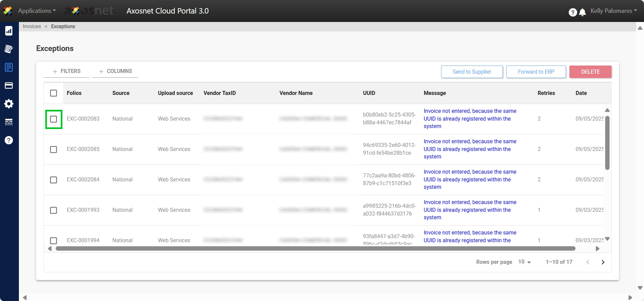The height and width of the screenshot is (301, 644).
Task: Toggle the select-all header checkbox
Action: click(54, 93)
